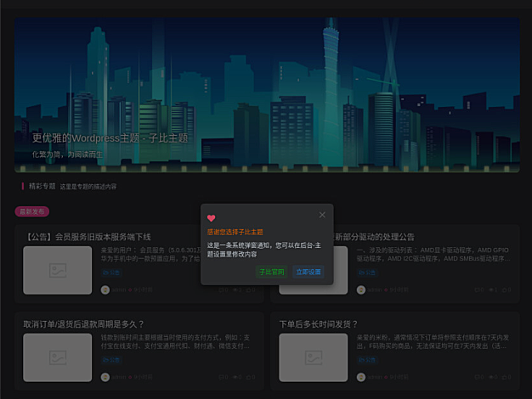Click comment icon on 驱动处理公告 post
Screen dimensions: 532x399
coord(477,289)
